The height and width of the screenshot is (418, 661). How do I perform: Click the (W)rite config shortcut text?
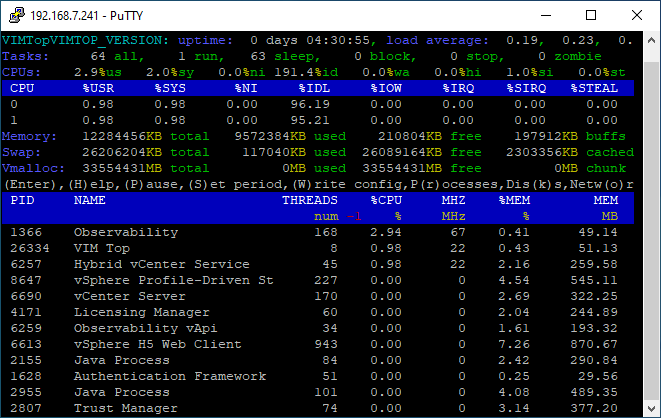pos(347,185)
